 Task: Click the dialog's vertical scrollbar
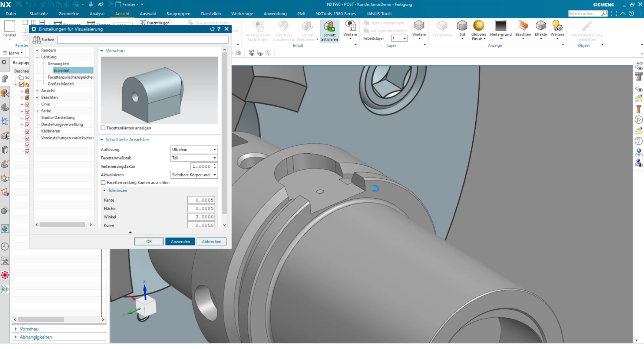pos(224,134)
